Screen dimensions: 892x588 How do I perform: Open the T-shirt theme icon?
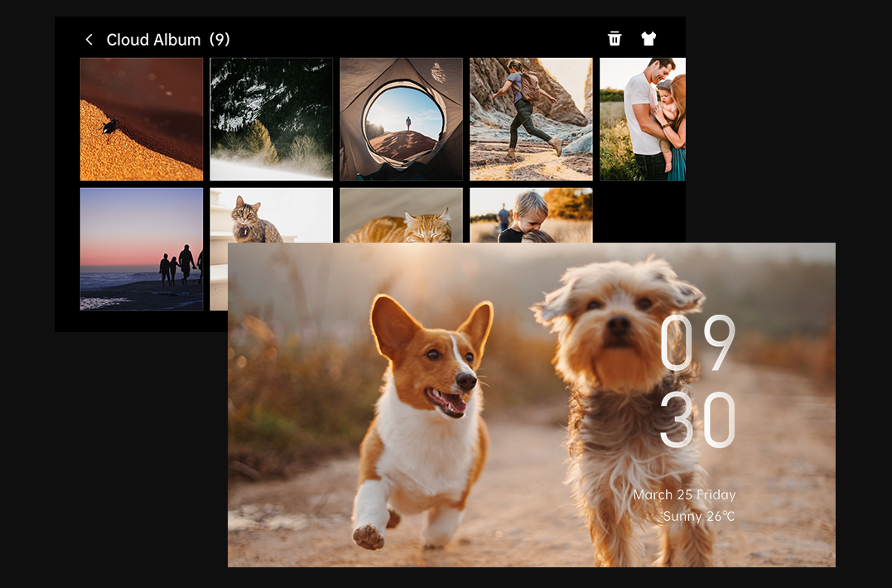click(x=649, y=39)
